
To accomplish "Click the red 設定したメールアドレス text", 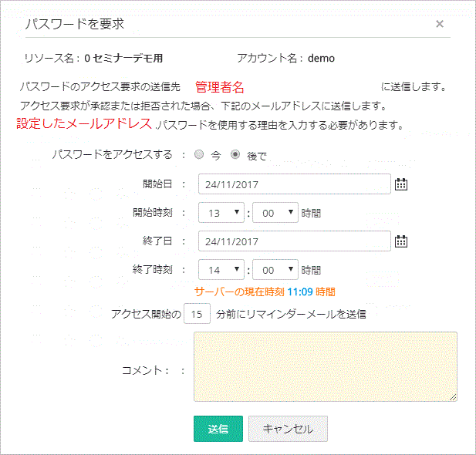I will (x=84, y=123).
